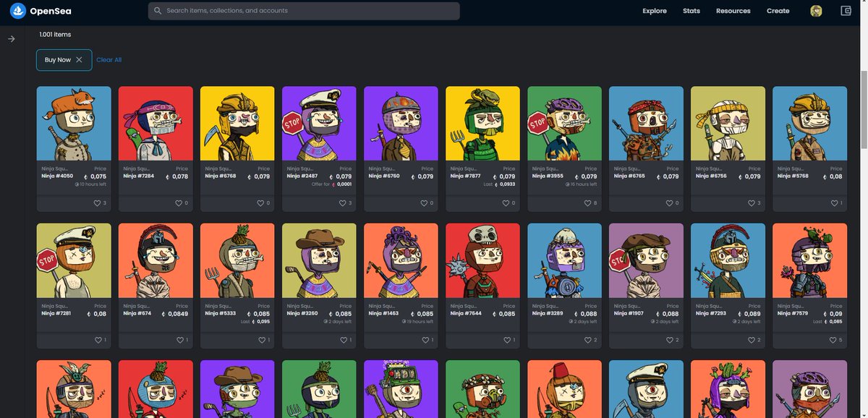Click the arrow to expand the filter sidebar
Image resolution: width=868 pixels, height=418 pixels.
point(11,38)
